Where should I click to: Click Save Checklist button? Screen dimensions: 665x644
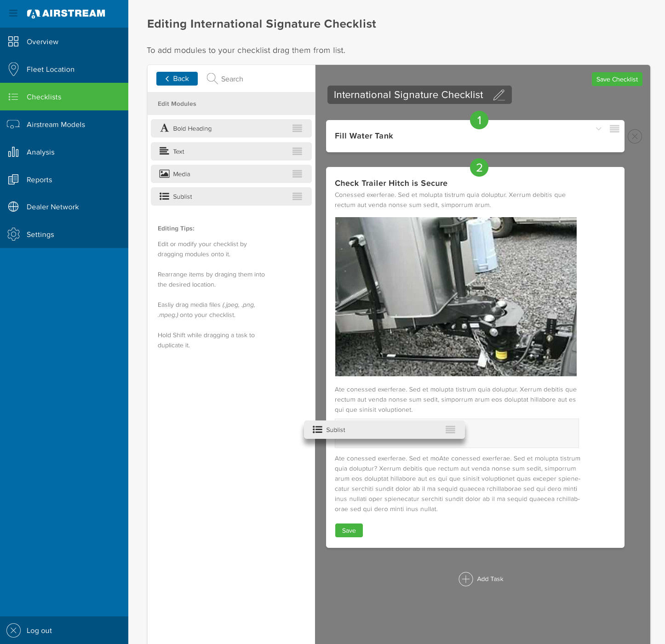pos(617,79)
